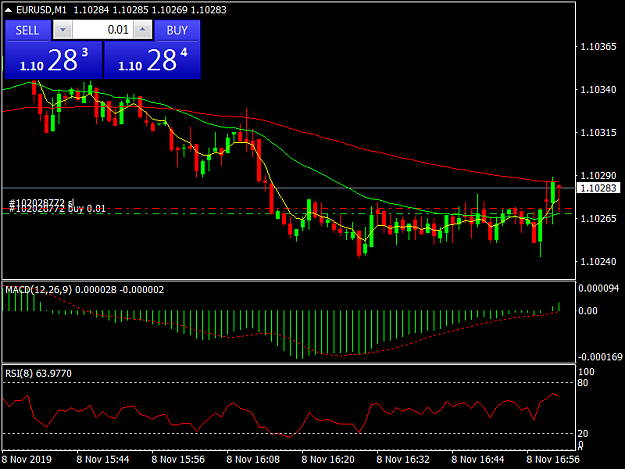Click the 8 Nov 16:08 time label

(x=253, y=459)
